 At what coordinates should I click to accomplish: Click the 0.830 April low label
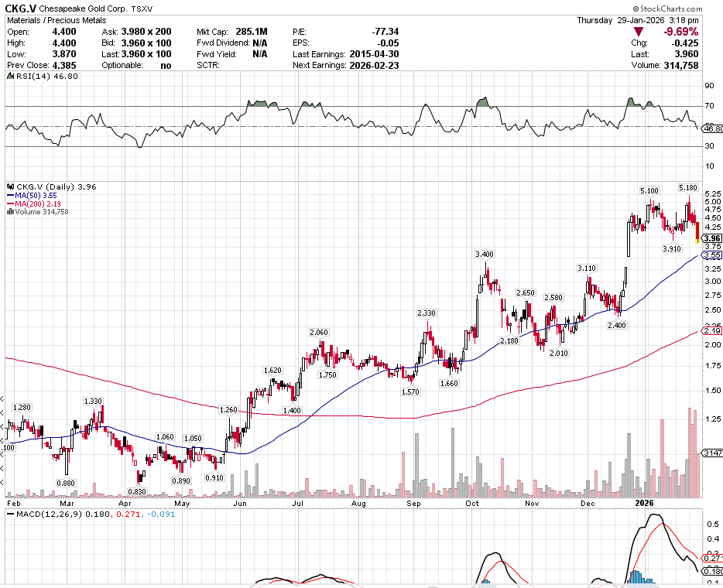[x=136, y=491]
